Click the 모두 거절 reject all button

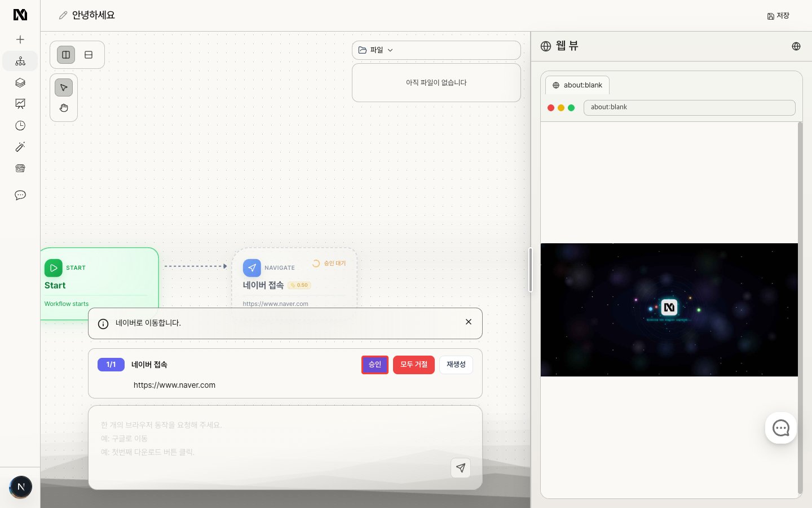(414, 365)
